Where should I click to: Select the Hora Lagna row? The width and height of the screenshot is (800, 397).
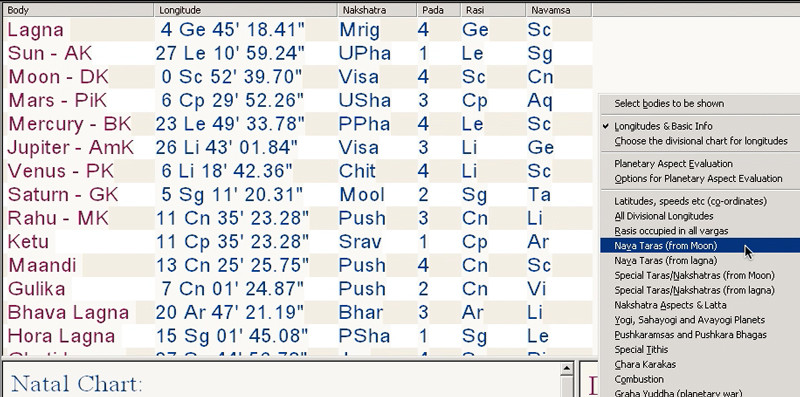tap(298, 335)
